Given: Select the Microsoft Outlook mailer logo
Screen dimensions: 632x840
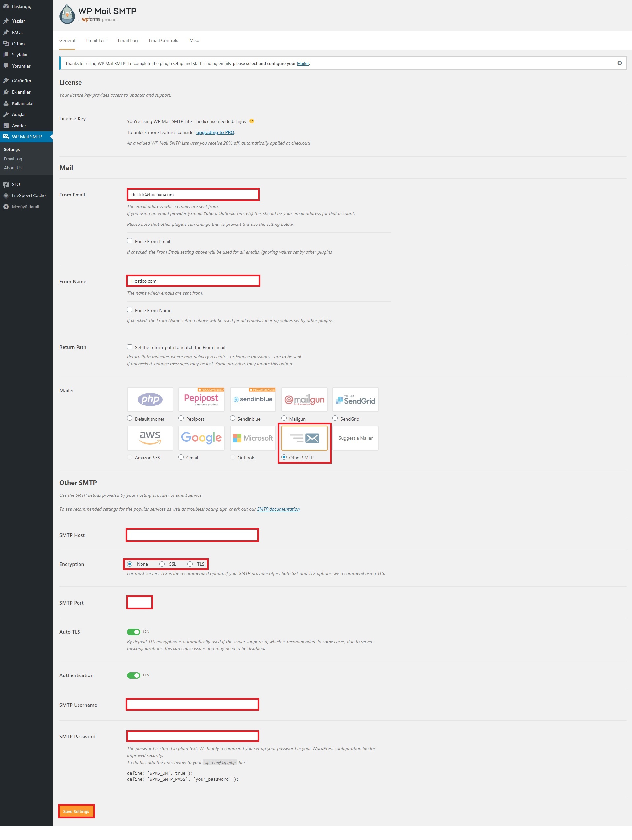Looking at the screenshot, I should (253, 438).
